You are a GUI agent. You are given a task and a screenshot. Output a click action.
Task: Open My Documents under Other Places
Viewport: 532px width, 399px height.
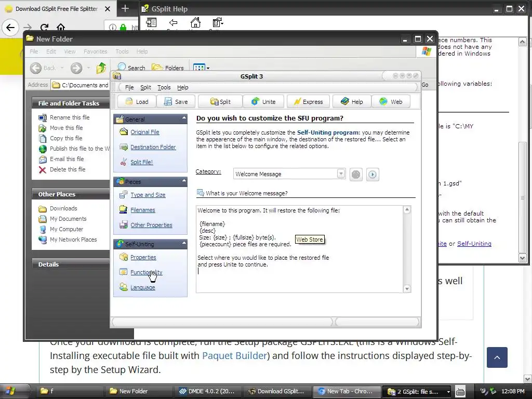click(68, 219)
